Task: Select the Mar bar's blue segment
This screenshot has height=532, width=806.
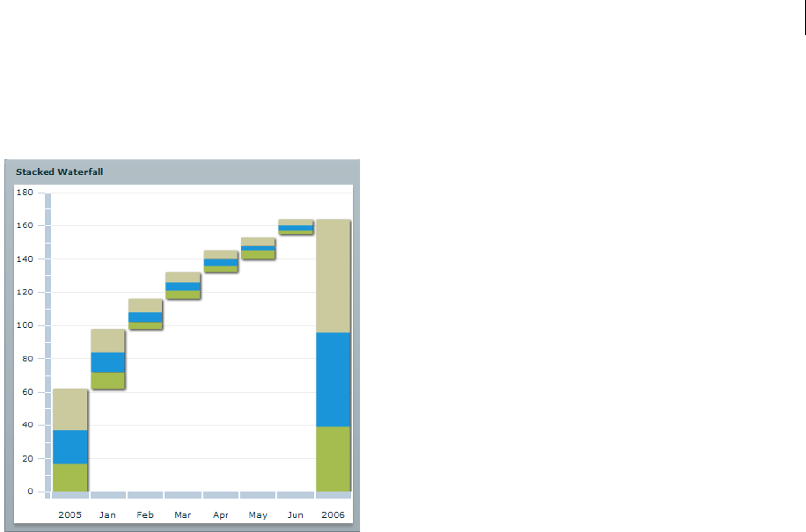Action: pyautogui.click(x=182, y=287)
